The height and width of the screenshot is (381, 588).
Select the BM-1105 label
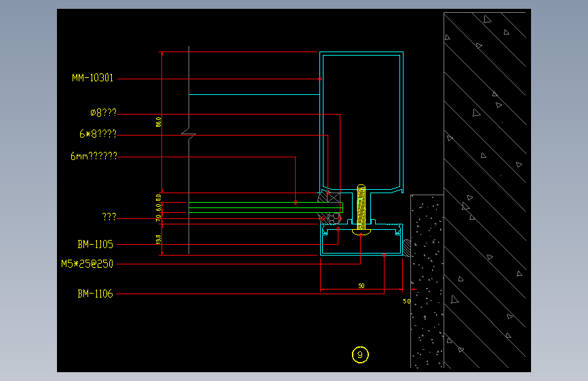[95, 245]
